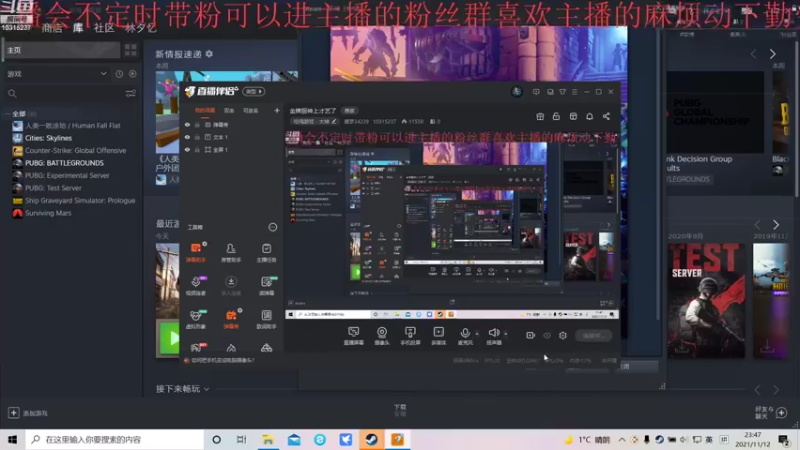Click notification bell in stream header
Image resolution: width=800 pixels, height=450 pixels.
(589, 116)
